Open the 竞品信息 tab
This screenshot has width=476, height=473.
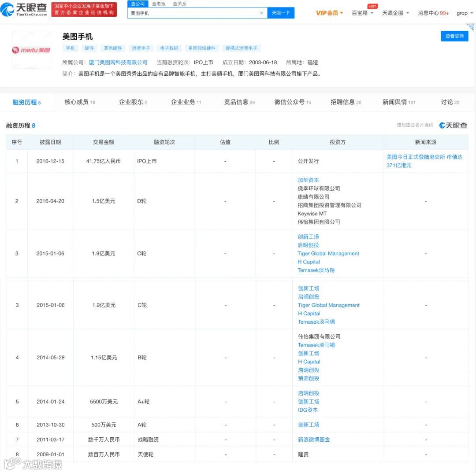click(239, 102)
